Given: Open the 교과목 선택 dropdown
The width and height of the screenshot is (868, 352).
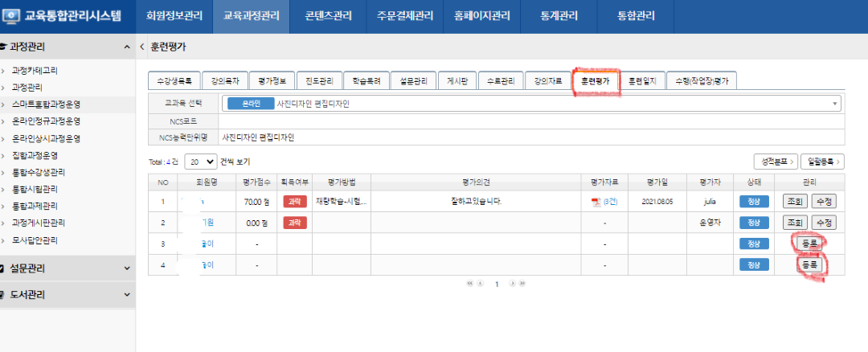Looking at the screenshot, I should point(836,104).
